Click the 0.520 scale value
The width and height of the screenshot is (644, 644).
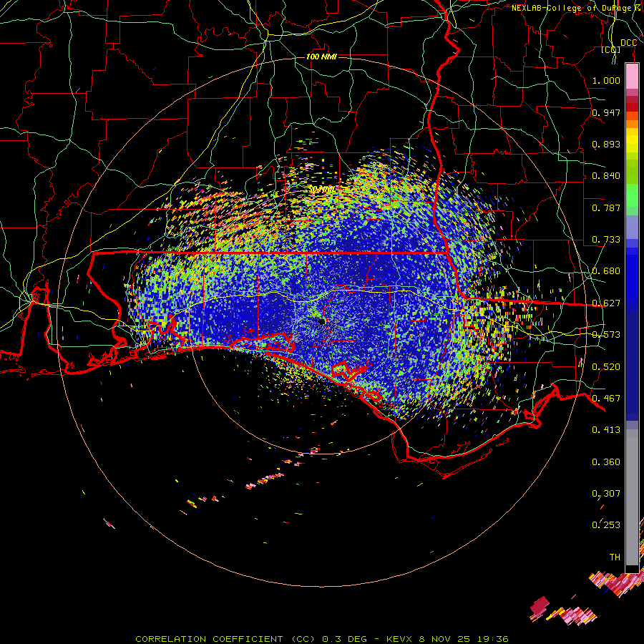(x=606, y=367)
